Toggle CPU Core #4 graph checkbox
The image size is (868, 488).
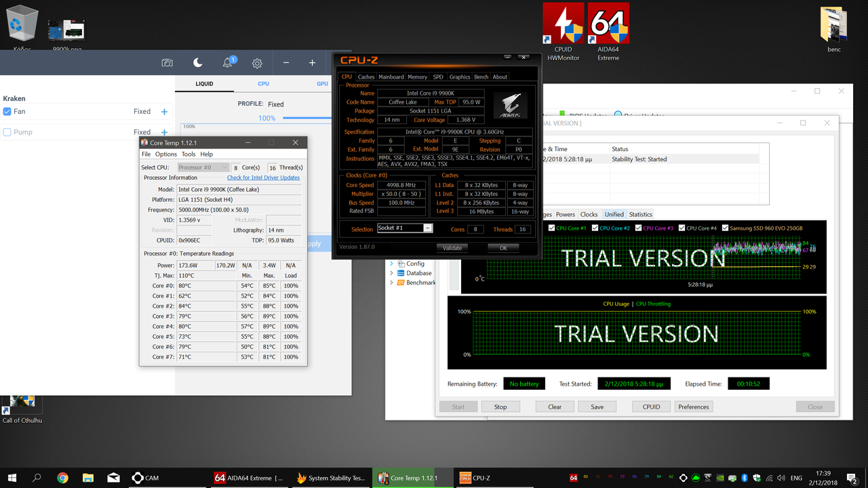tap(682, 228)
